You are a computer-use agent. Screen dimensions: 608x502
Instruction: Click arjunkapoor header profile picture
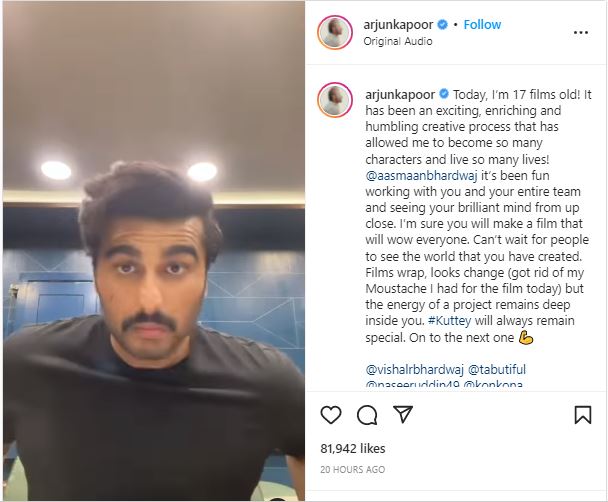coord(335,33)
